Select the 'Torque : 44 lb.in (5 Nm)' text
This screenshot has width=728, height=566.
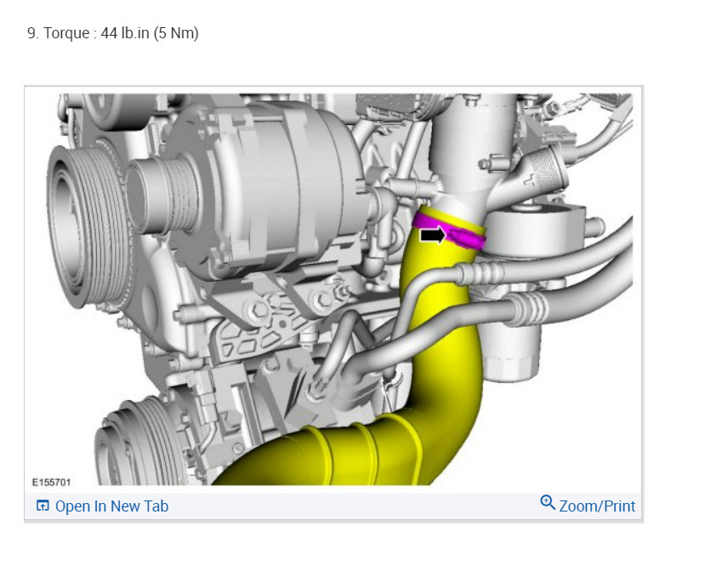coord(121,33)
